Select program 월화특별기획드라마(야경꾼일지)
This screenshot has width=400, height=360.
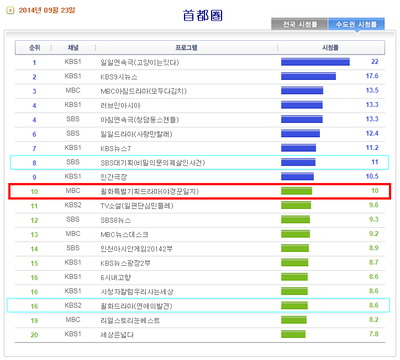tap(150, 192)
